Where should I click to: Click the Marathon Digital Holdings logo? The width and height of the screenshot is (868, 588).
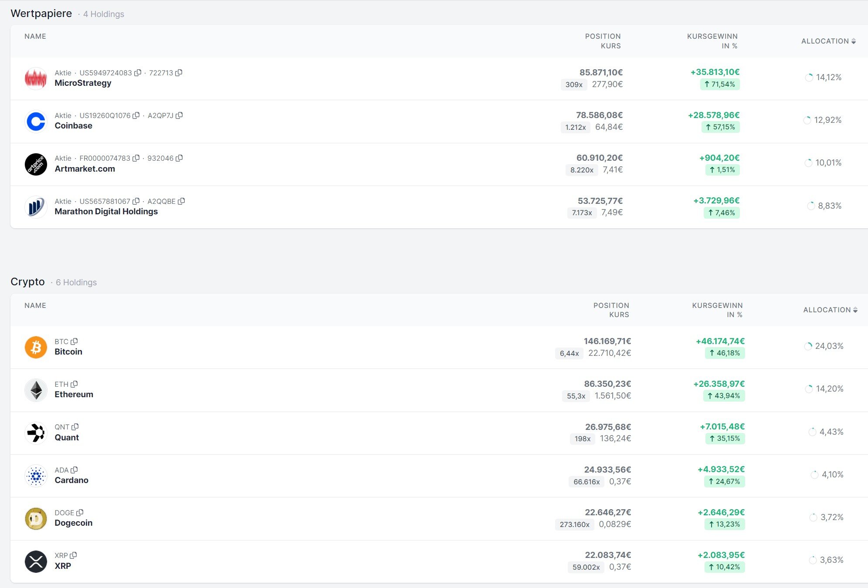coord(36,207)
